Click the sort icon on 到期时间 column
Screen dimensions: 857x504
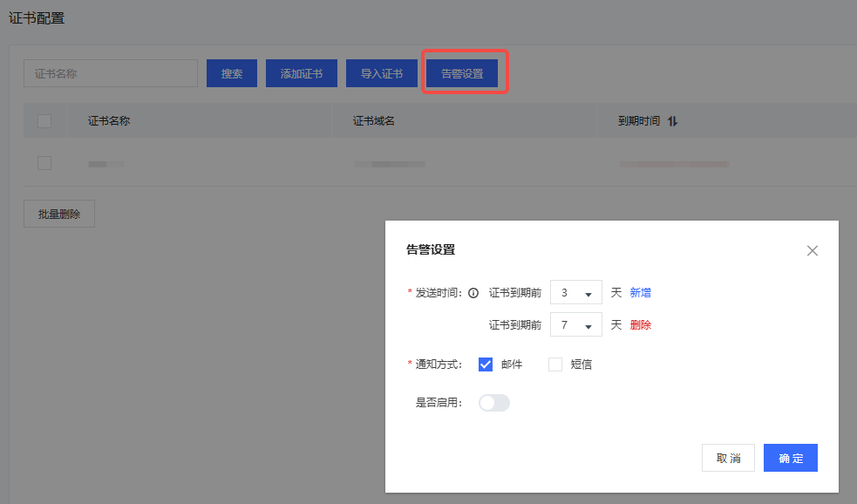[x=670, y=120]
